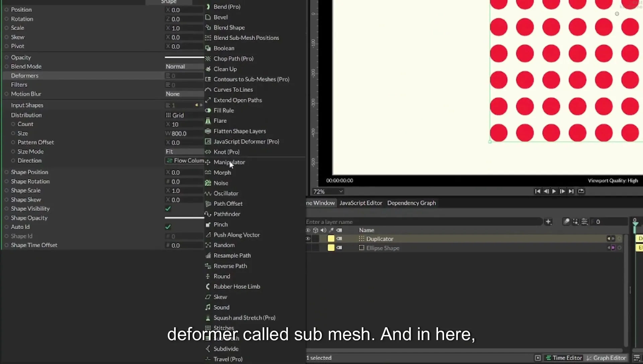The image size is (643, 364).
Task: Jump to last frame of the timeline
Action: pos(571,191)
